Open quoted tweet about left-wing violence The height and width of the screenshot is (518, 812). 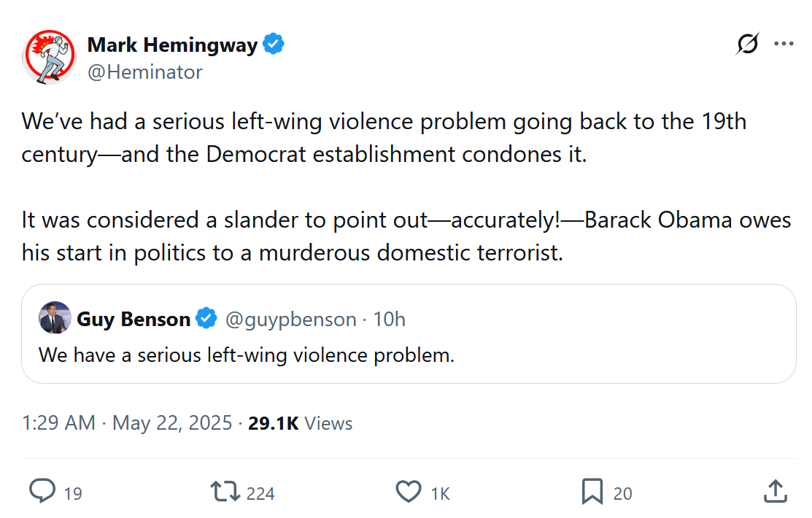[x=409, y=355]
